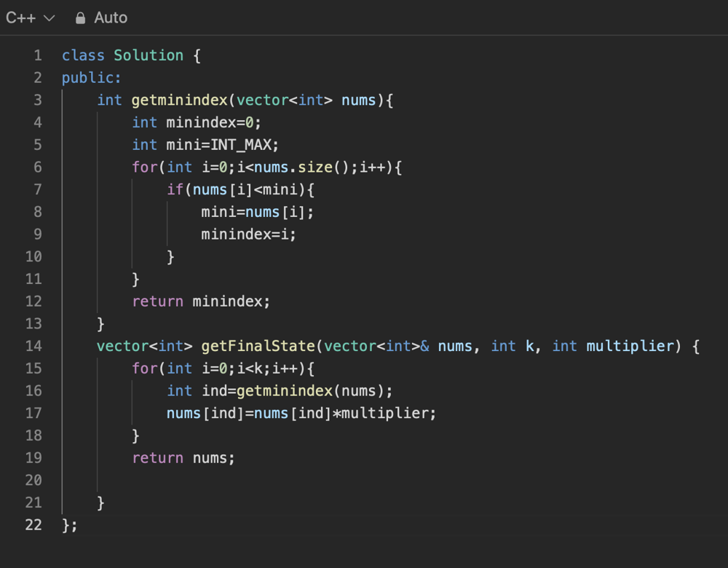
Task: Click empty line 20 in editor
Action: coord(291,481)
